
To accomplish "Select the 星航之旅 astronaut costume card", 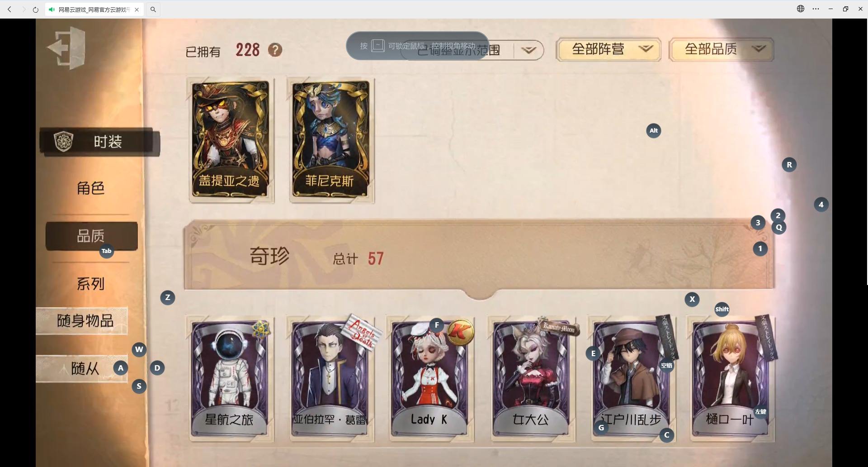I will 230,378.
